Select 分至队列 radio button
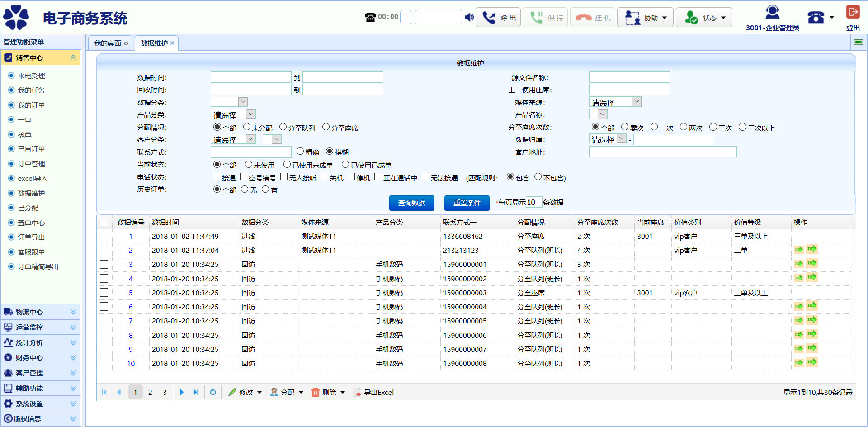868x427 pixels. tap(283, 127)
